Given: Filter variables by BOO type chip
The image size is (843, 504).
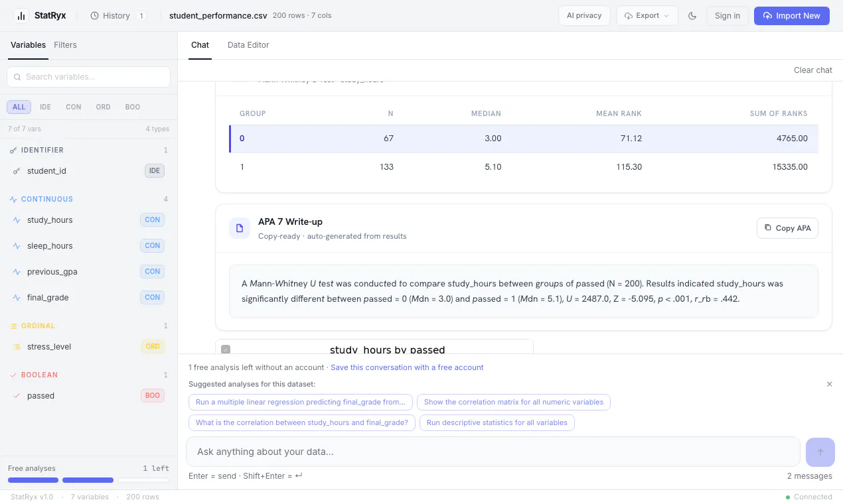Looking at the screenshot, I should pyautogui.click(x=133, y=107).
